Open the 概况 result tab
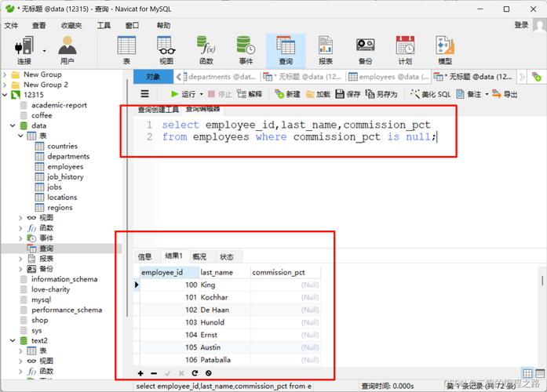This screenshot has height=392, width=547. click(x=199, y=257)
